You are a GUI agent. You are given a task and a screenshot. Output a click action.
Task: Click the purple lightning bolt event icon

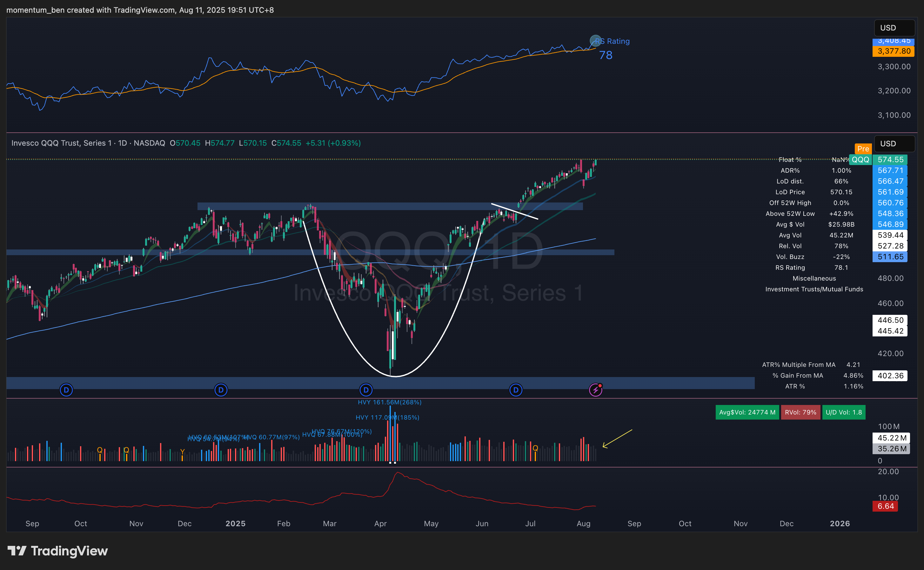595,390
